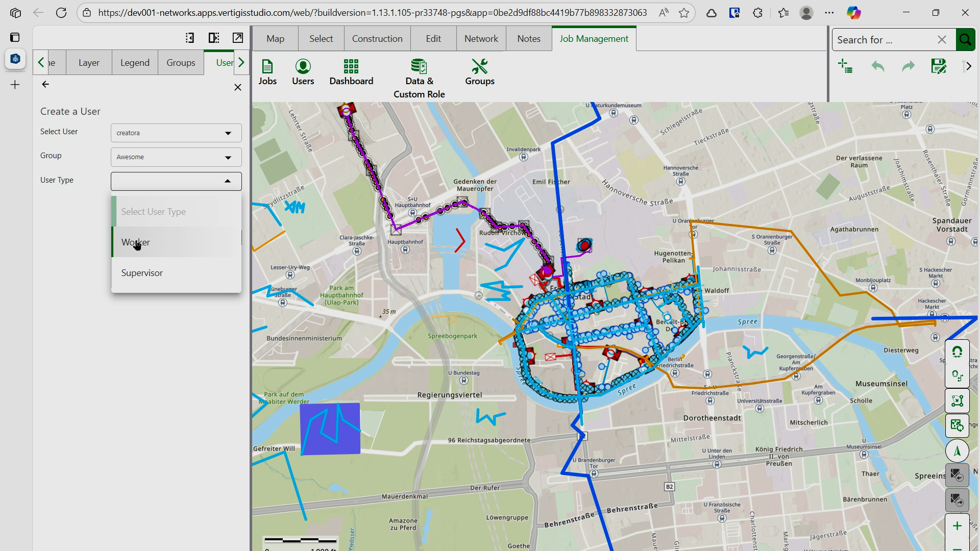Viewport: 980px width, 551px height.
Task: Click the green search magnifier button
Action: click(x=965, y=40)
